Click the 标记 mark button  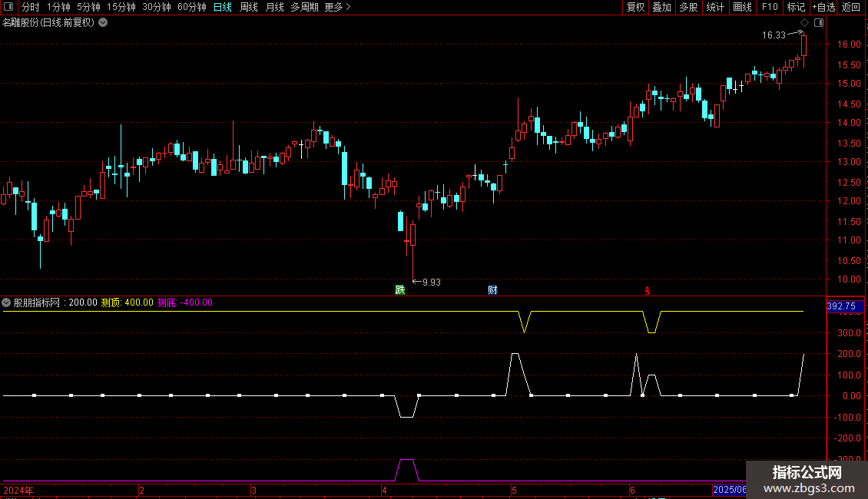[796, 7]
